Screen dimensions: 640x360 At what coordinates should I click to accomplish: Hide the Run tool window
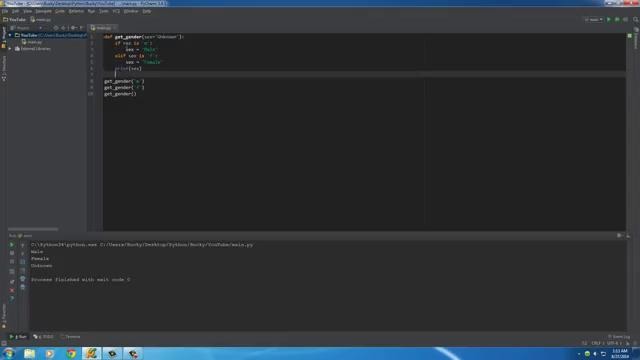(628, 236)
